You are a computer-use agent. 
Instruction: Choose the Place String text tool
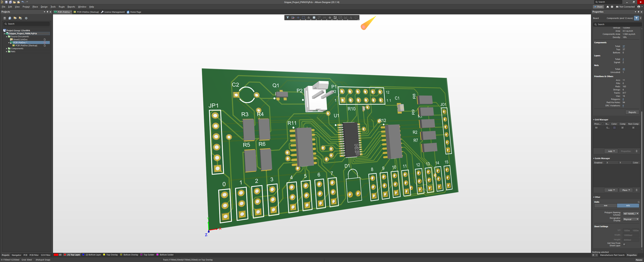point(351,18)
